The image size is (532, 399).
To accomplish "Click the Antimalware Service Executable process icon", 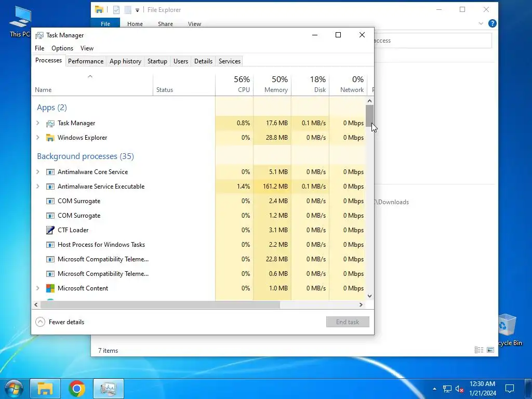I will (50, 187).
